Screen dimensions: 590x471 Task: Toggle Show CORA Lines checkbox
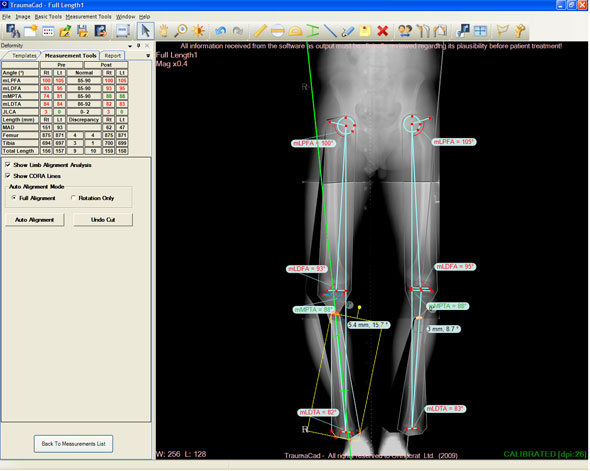pos(8,176)
